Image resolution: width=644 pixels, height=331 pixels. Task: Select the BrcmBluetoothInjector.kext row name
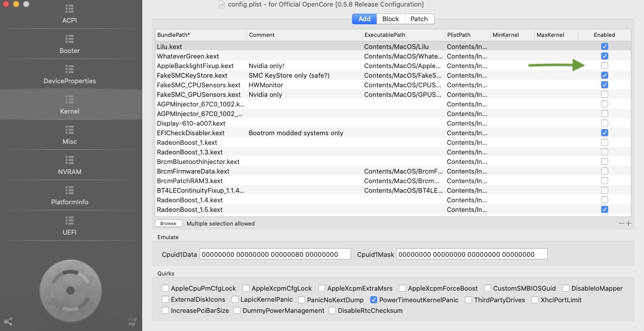pos(198,161)
